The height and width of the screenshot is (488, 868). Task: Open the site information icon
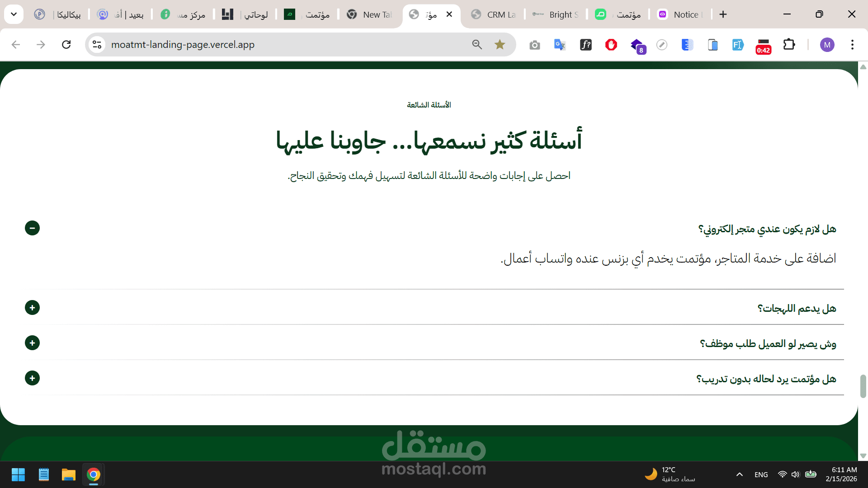pos(97,44)
